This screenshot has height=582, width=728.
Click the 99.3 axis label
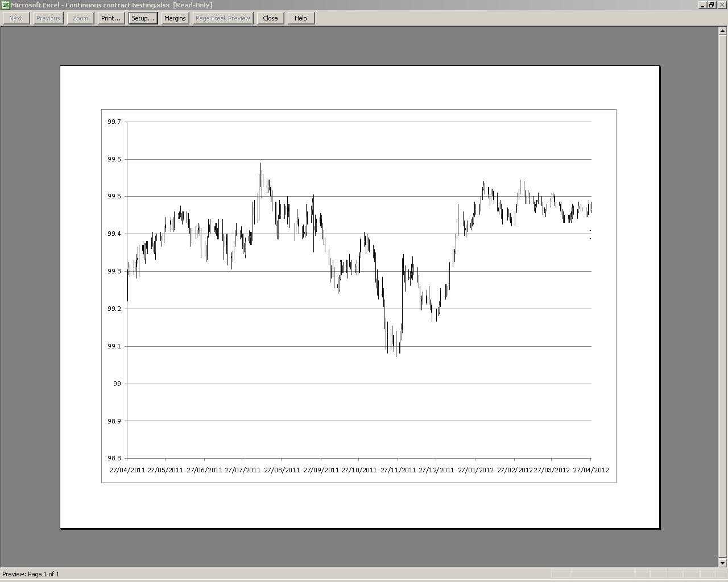point(114,271)
